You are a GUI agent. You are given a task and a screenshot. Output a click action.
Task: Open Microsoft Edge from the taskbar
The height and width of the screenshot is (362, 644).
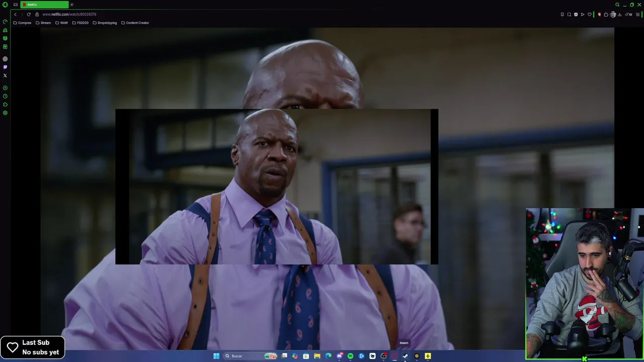pyautogui.click(x=328, y=356)
